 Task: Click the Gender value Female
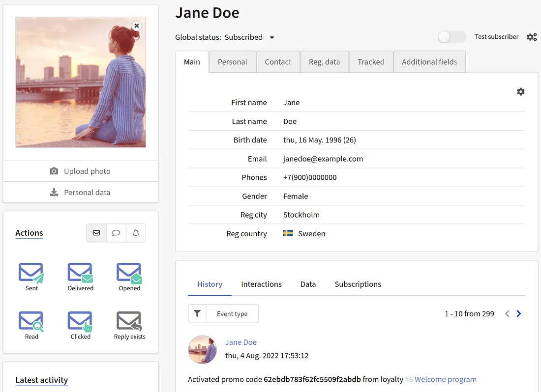point(296,196)
